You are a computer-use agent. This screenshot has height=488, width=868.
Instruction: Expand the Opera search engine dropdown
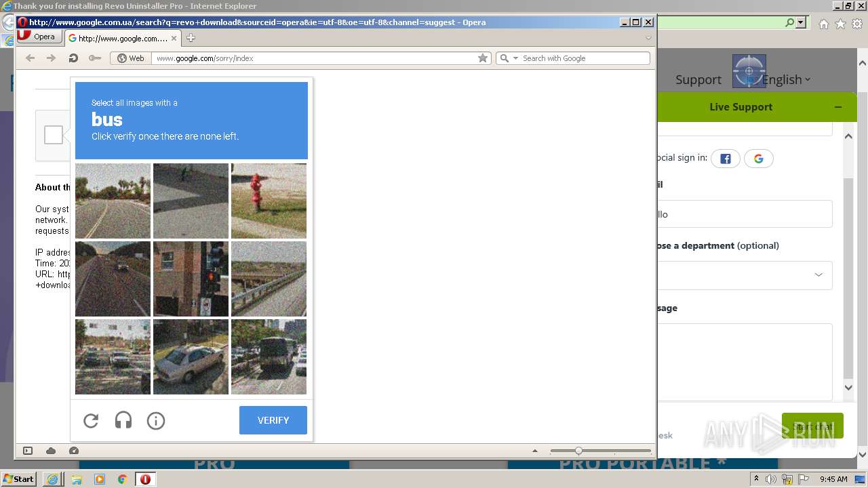(515, 58)
